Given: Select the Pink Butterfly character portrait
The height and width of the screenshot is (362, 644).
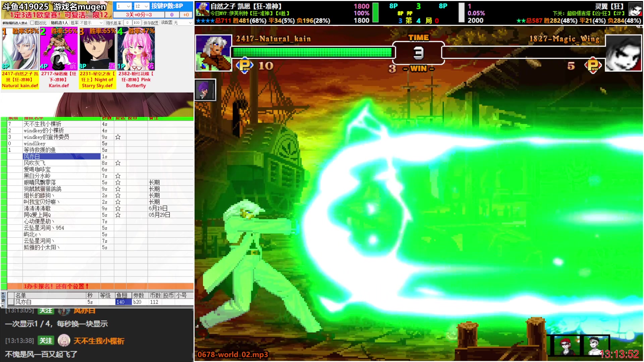Looking at the screenshot, I should [136, 49].
